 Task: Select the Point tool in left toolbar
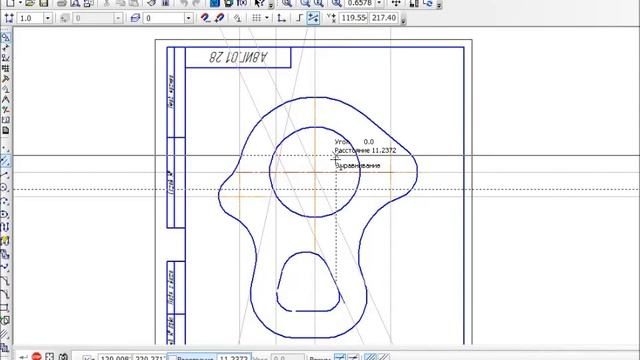click(5, 148)
